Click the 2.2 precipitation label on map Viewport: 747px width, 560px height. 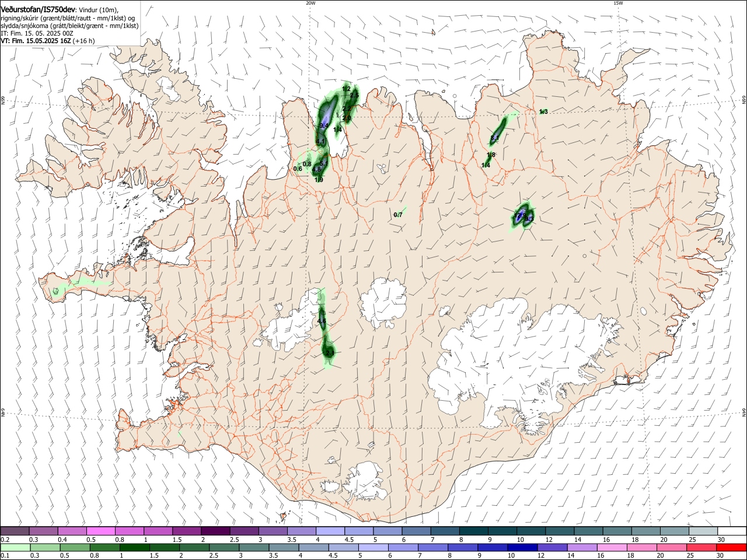point(346,108)
